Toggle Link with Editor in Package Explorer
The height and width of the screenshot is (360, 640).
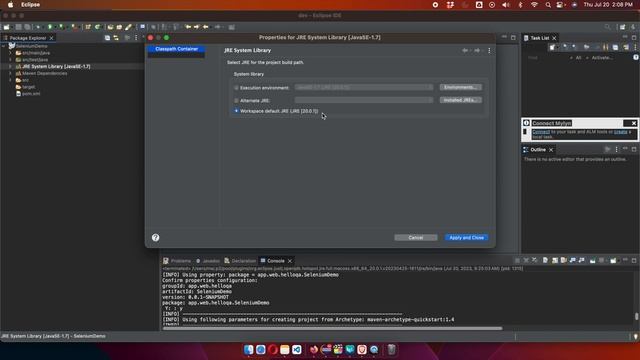click(x=116, y=38)
